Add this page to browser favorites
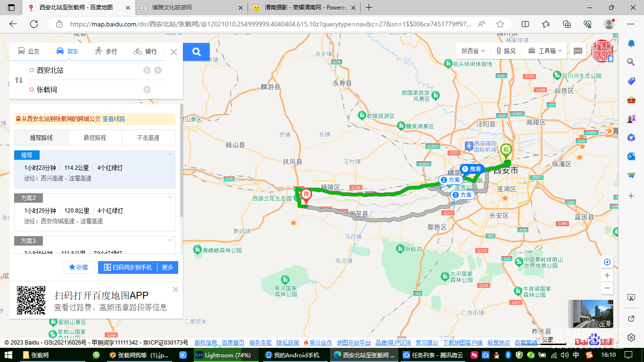The height and width of the screenshot is (362, 644). point(500,24)
